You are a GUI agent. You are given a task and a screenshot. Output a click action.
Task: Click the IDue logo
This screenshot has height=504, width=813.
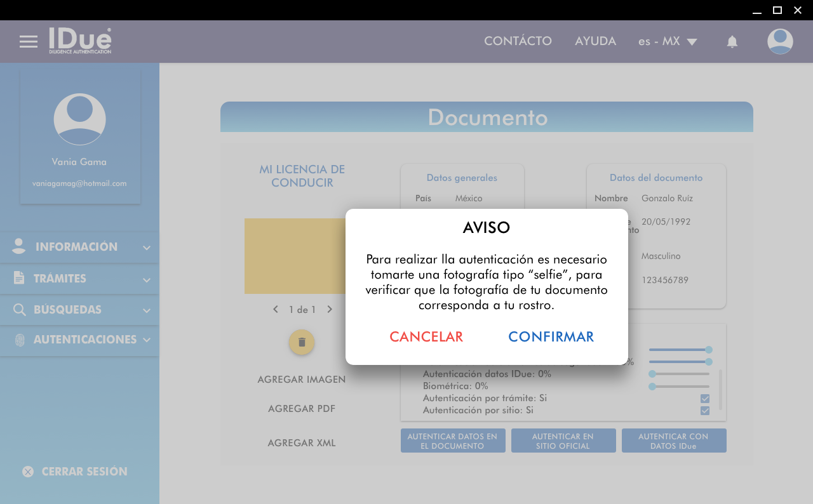(x=80, y=41)
